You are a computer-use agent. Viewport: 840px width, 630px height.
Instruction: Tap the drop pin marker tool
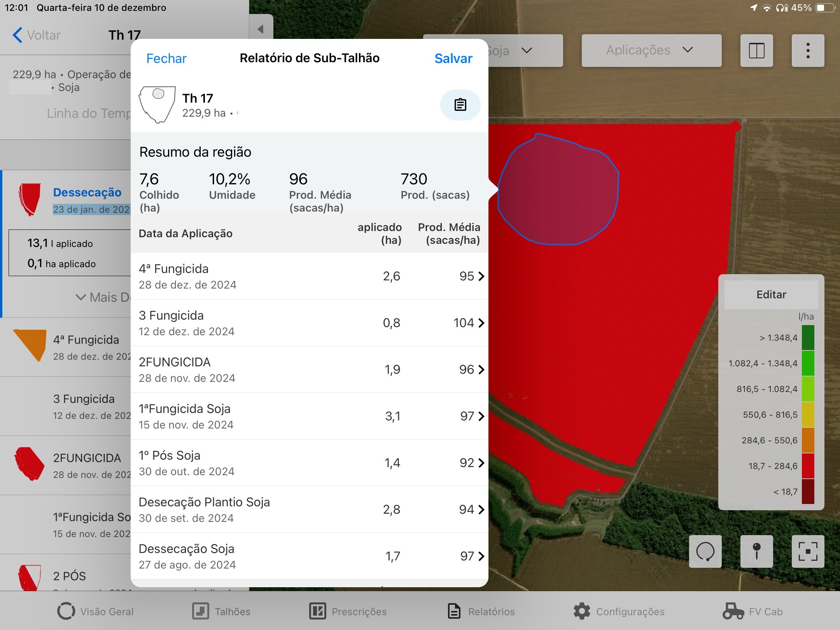tap(756, 551)
